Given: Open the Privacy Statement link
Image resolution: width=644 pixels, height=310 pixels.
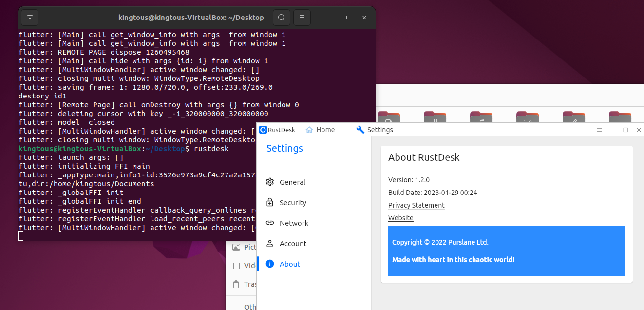Looking at the screenshot, I should pos(417,205).
